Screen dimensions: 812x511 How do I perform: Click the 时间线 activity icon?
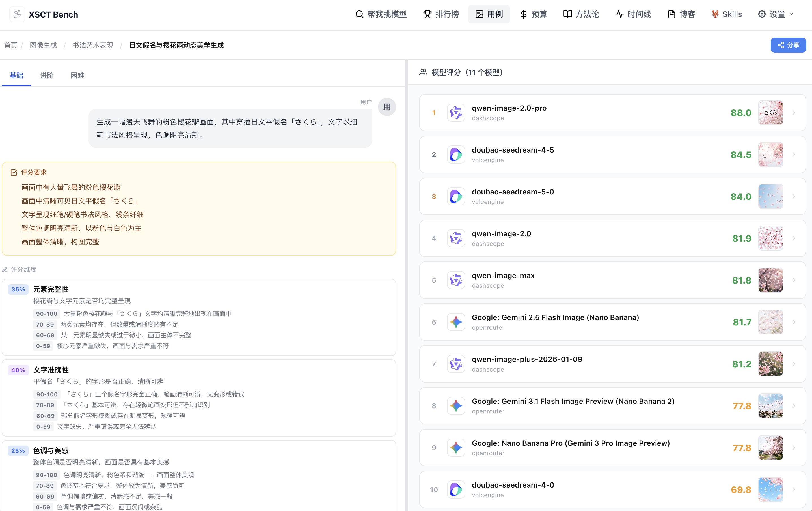[x=619, y=14]
